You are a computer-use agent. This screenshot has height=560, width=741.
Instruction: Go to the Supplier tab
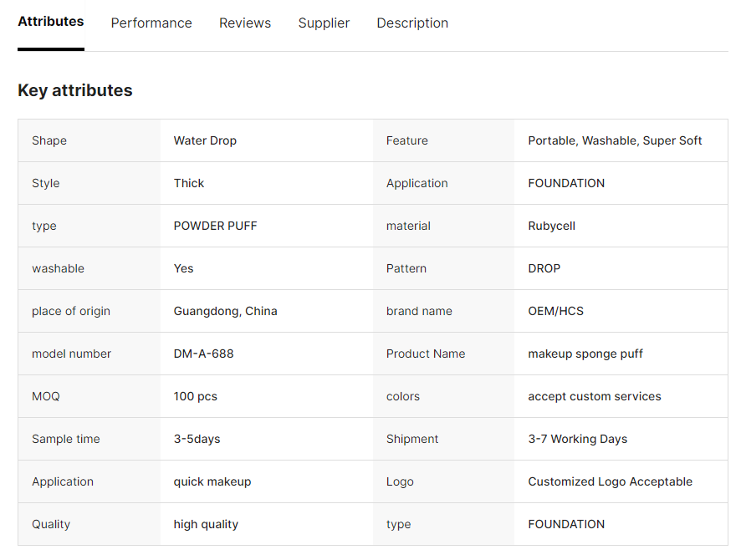tap(324, 23)
